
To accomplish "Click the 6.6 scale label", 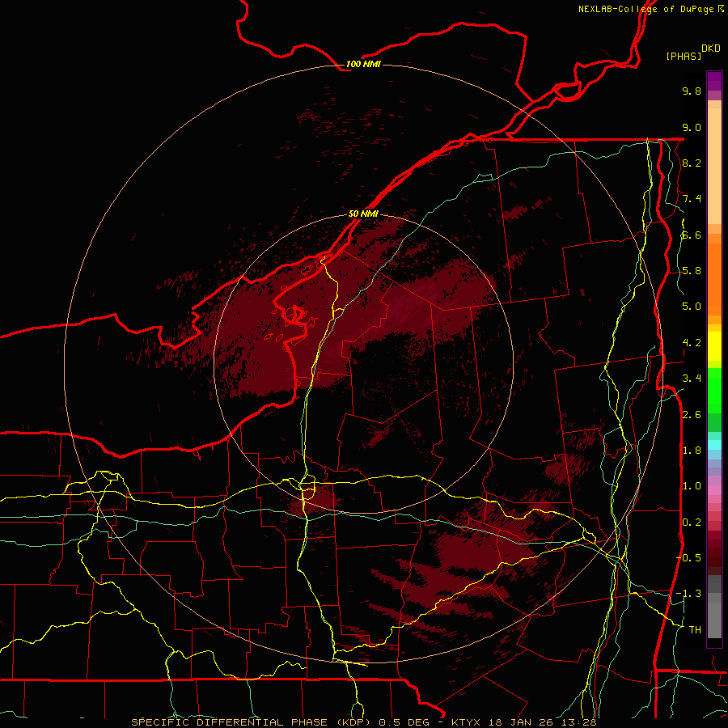I will click(x=692, y=235).
